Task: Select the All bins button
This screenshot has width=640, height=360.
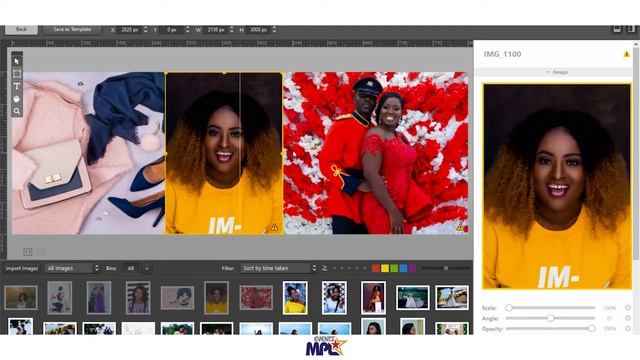Action: click(131, 268)
